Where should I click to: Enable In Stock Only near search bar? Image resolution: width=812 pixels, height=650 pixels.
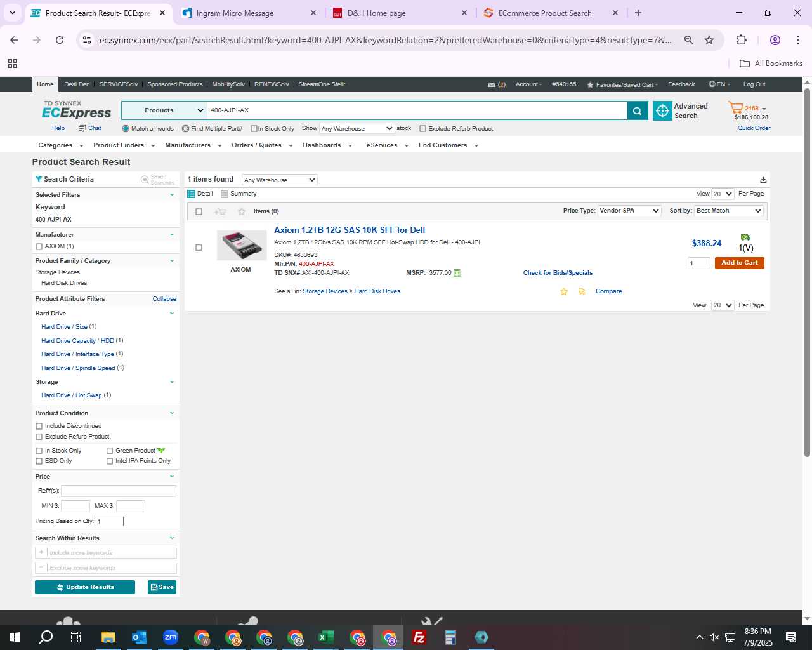click(x=254, y=129)
